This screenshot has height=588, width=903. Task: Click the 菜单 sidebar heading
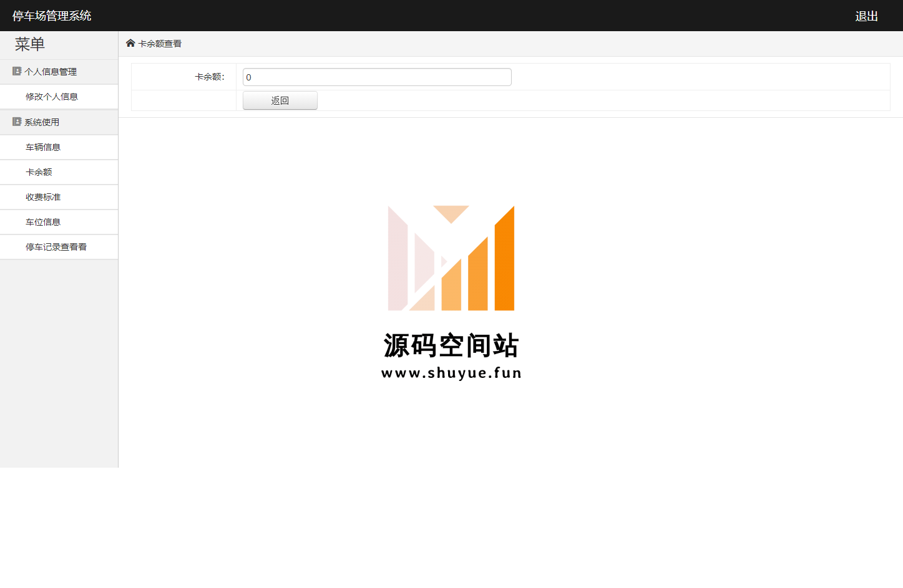[30, 44]
